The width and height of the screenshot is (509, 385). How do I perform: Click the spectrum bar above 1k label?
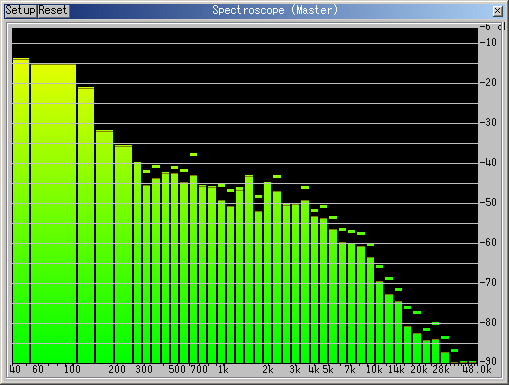point(221,282)
